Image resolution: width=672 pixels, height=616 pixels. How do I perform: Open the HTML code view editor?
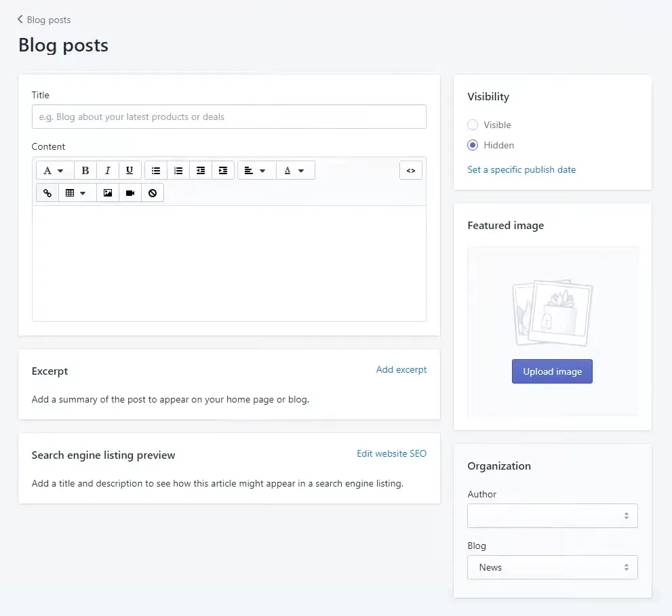(411, 170)
